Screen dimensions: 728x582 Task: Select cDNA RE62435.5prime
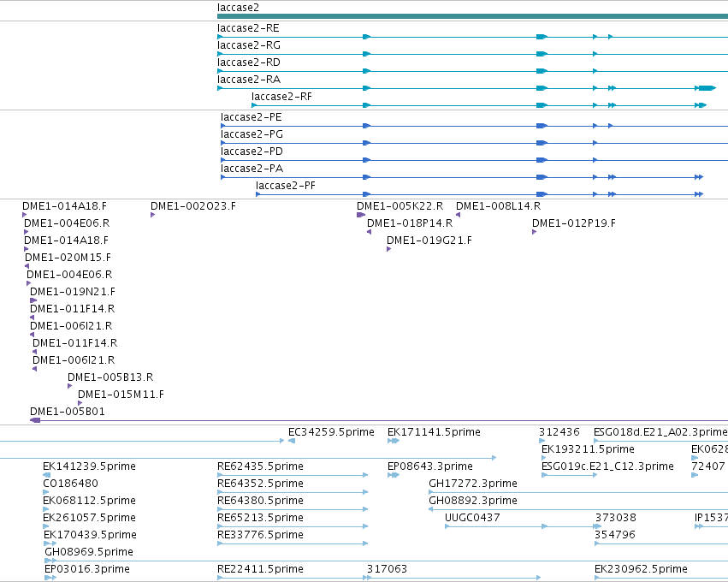(260, 466)
